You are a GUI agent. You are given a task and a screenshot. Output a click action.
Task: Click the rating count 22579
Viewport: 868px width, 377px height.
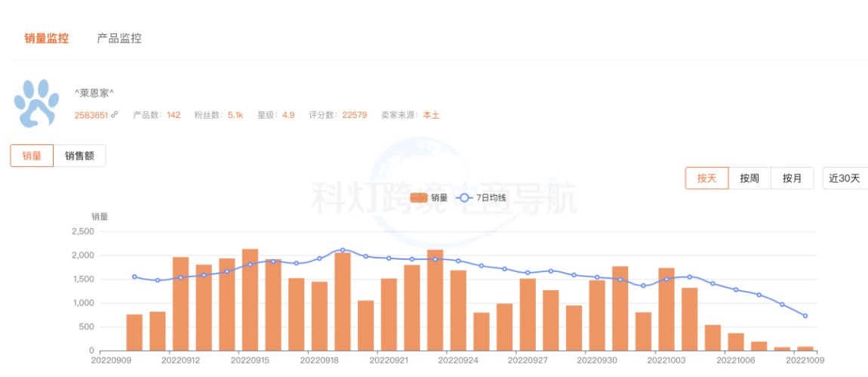click(x=354, y=116)
